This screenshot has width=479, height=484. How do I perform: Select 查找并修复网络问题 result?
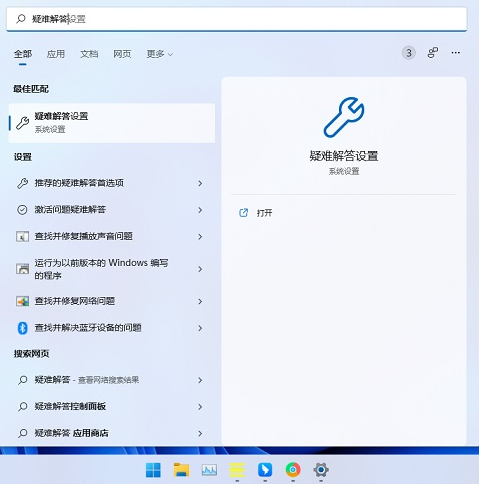tap(112, 301)
